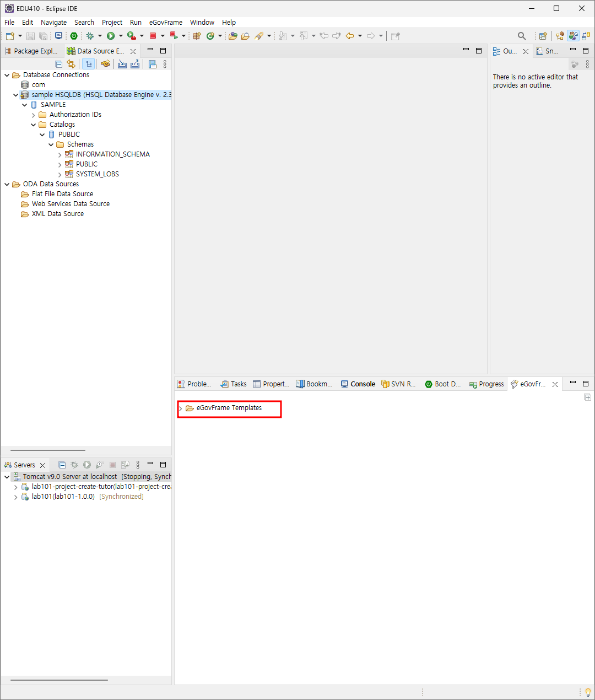Switch to the SVN Repositories tab
This screenshot has width=595, height=700.
pyautogui.click(x=399, y=384)
